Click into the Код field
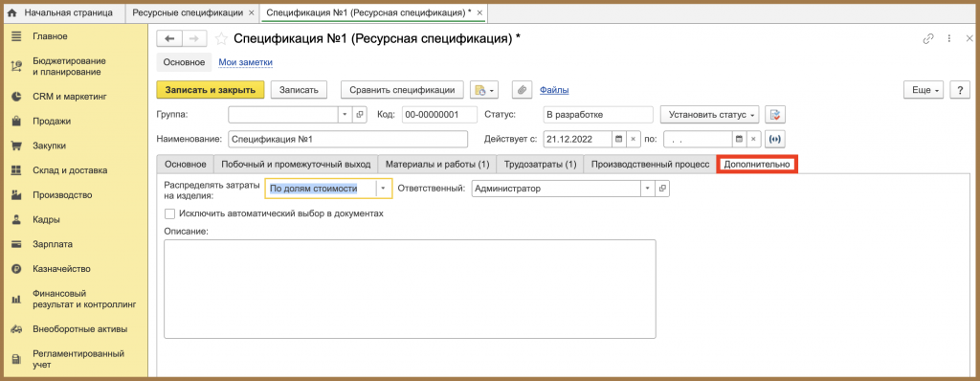Viewport: 980px width, 381px height. click(439, 115)
